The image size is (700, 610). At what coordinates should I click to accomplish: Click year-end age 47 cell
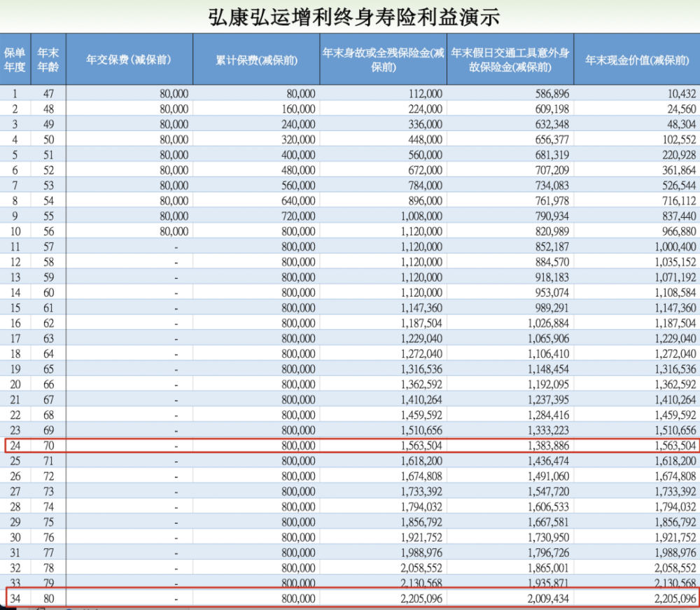pos(48,94)
